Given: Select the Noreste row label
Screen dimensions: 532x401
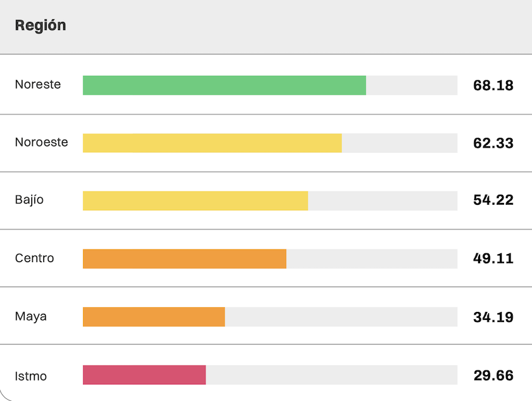Looking at the screenshot, I should click(x=38, y=85).
